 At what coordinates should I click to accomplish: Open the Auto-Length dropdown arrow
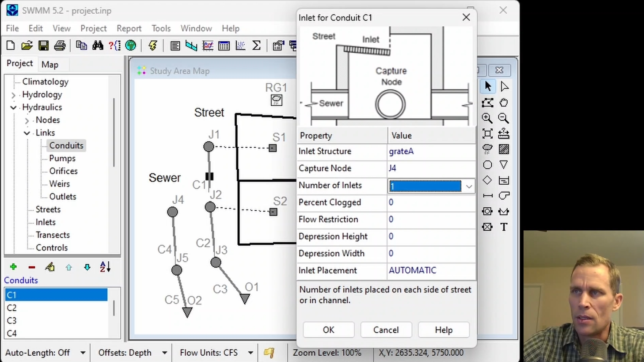[x=83, y=353]
